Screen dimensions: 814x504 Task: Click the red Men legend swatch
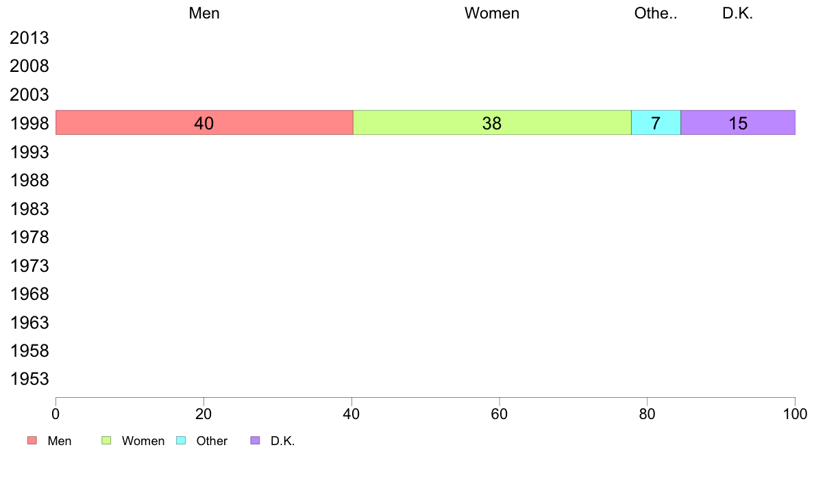[x=32, y=441]
